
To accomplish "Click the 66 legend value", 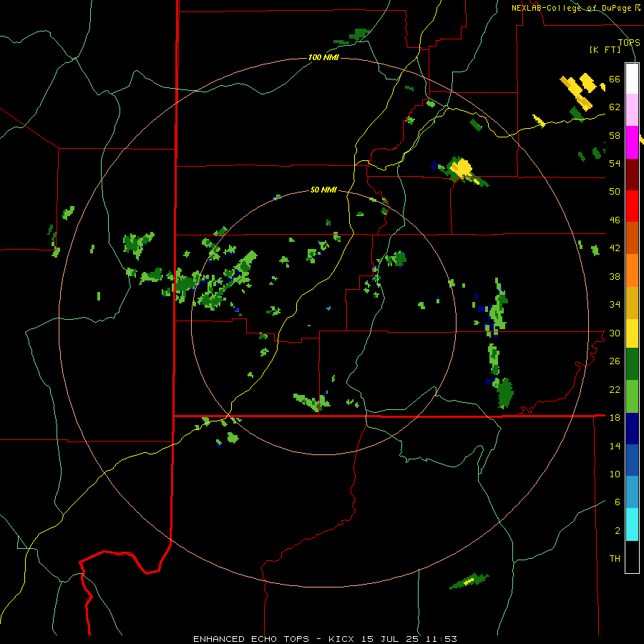I will click(x=615, y=79).
